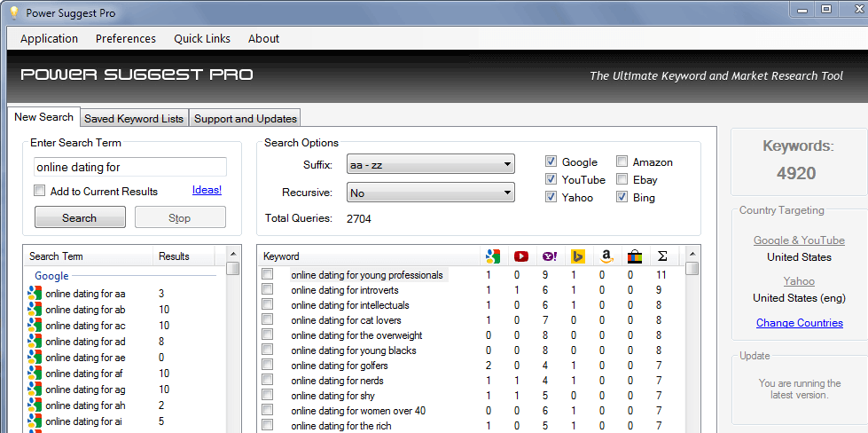Select the Google group header in term list
The image size is (868, 433).
(51, 276)
